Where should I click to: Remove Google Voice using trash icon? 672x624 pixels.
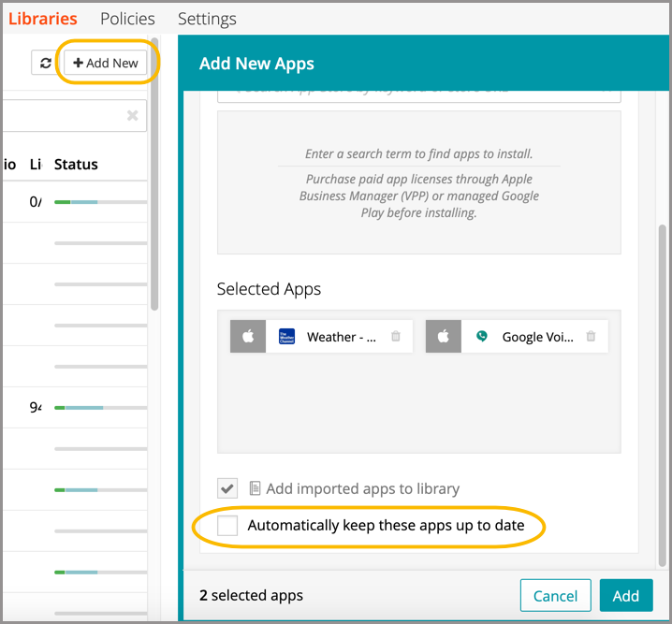(591, 337)
